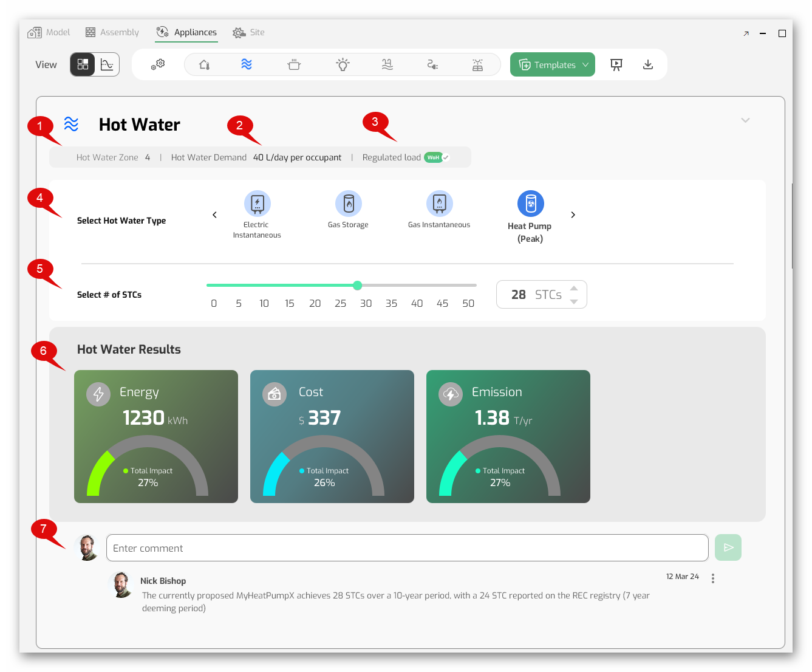This screenshot has height=672, width=812.
Task: Go to the Site tab
Action: tap(249, 32)
